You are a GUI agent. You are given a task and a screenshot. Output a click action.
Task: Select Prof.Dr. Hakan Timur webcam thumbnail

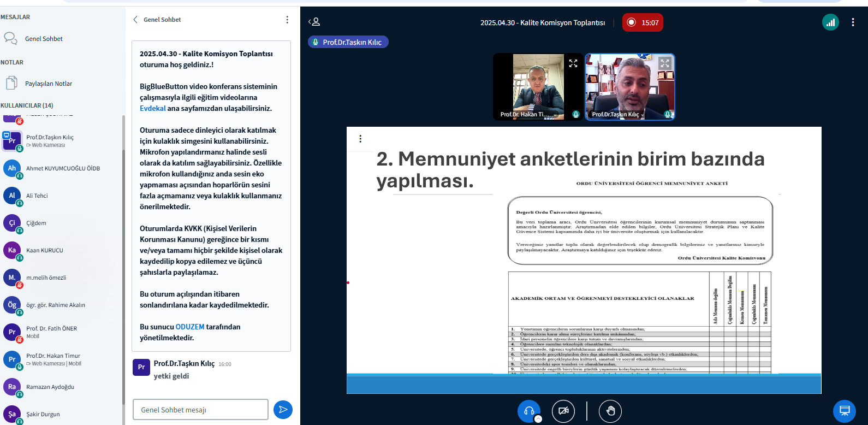[x=538, y=87]
